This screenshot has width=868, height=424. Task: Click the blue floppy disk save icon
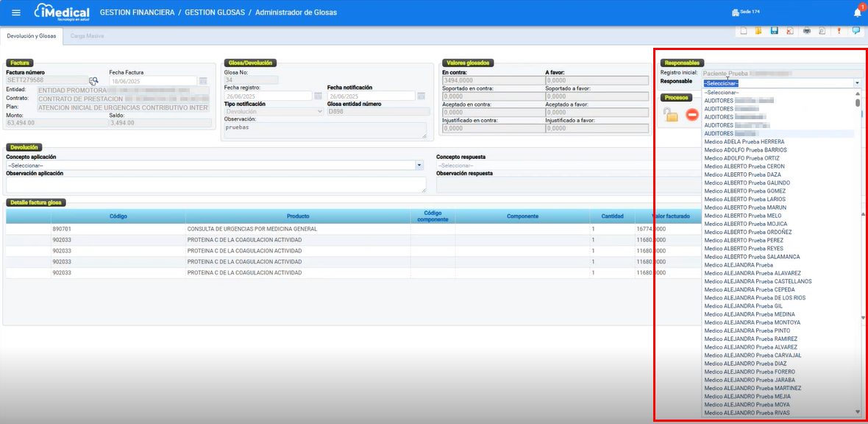[x=774, y=31]
